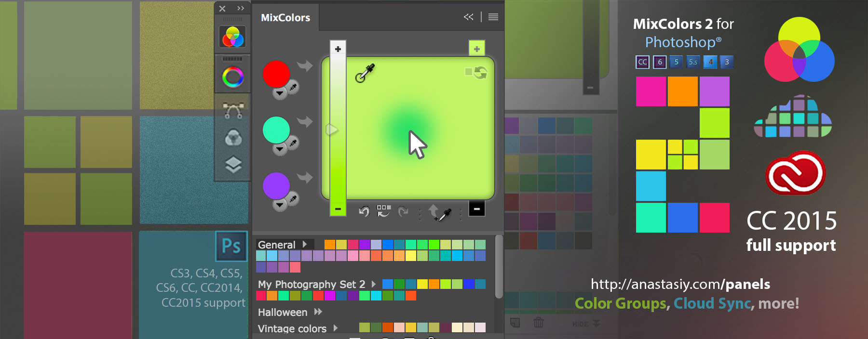The width and height of the screenshot is (868, 339).
Task: Click the light green plus button above mixer
Action: [477, 49]
